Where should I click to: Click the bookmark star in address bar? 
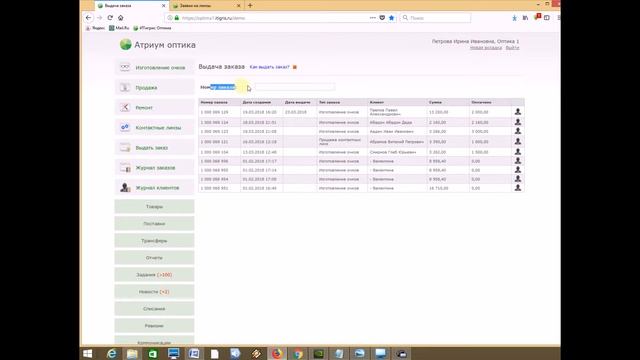391,18
